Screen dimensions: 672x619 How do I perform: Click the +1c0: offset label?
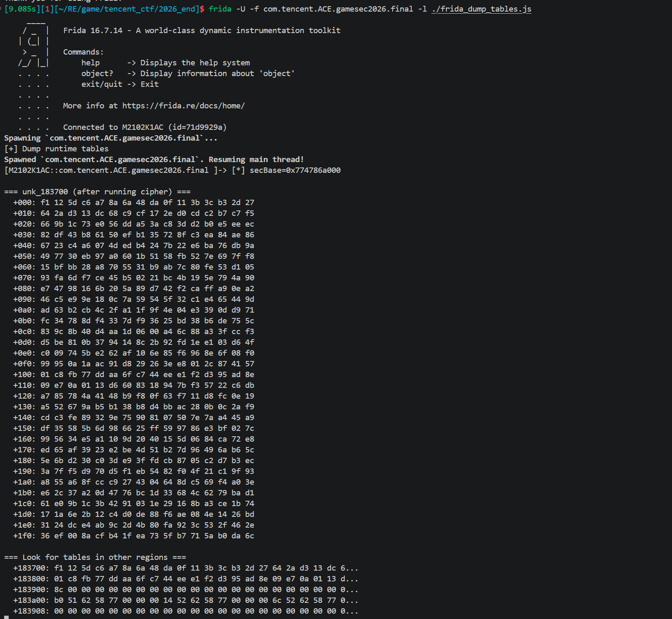(x=24, y=504)
